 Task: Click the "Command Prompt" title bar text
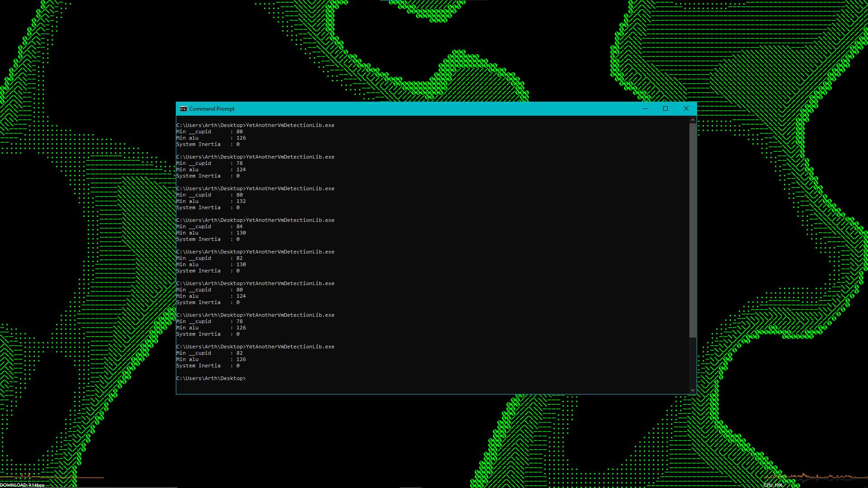pyautogui.click(x=212, y=109)
